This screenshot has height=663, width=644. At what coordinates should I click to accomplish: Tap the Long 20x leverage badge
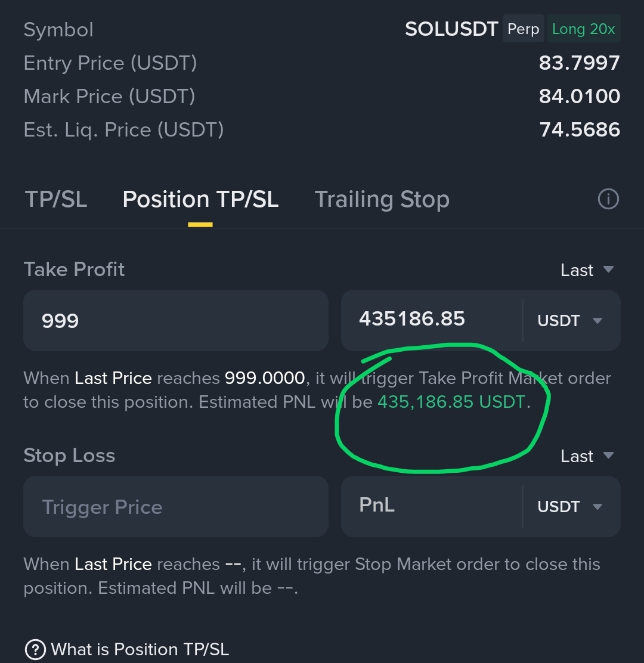pyautogui.click(x=584, y=29)
